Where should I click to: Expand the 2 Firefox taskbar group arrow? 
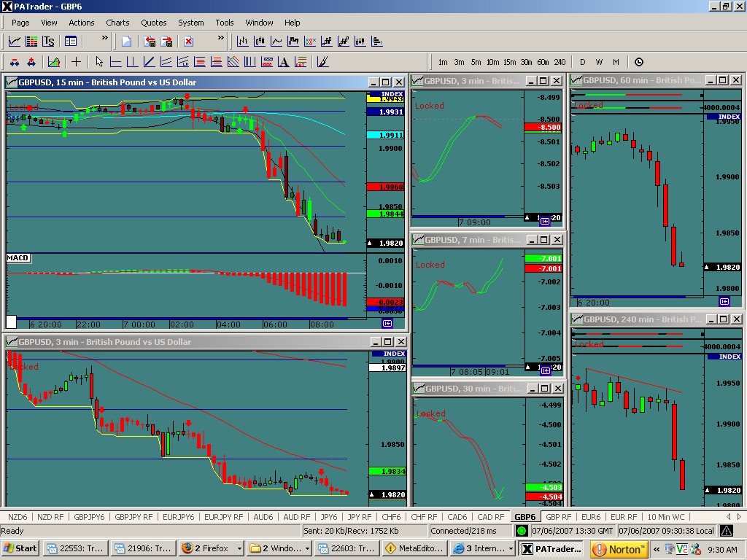[x=239, y=548]
